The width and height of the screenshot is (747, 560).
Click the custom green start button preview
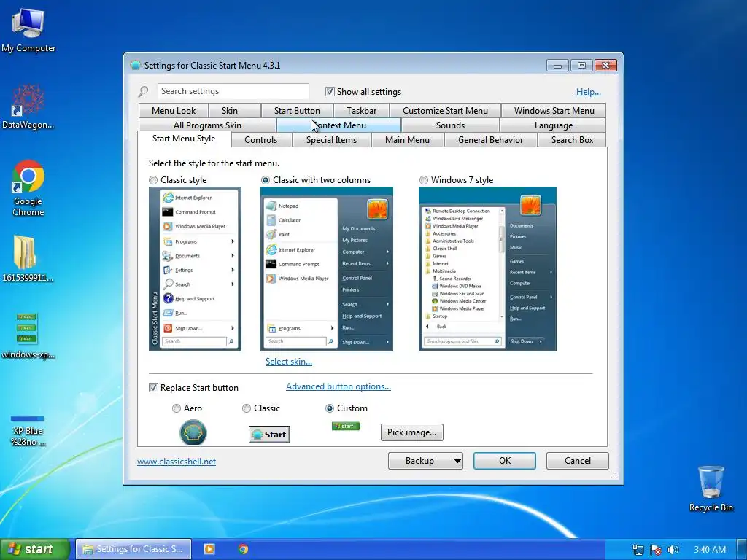(x=346, y=426)
